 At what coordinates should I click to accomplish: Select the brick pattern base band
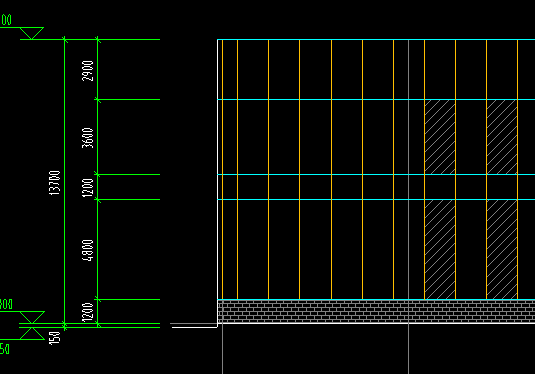(376, 311)
